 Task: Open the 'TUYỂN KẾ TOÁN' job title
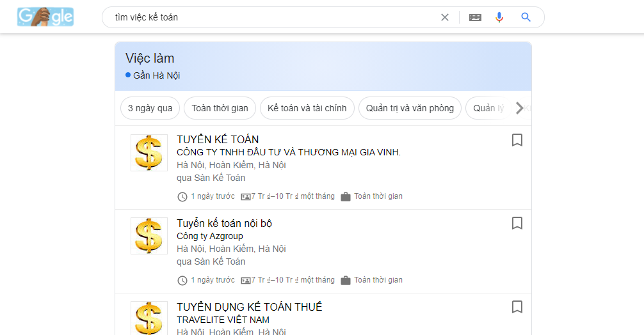tap(218, 139)
